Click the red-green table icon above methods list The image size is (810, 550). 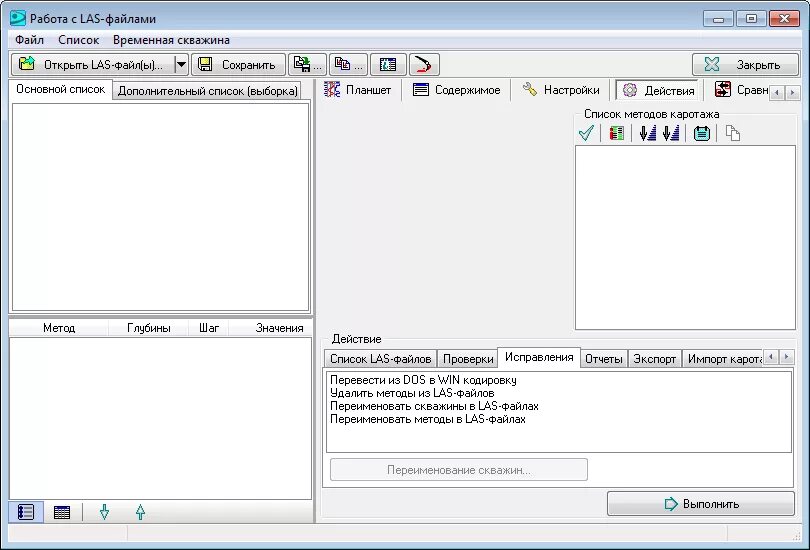tap(616, 133)
